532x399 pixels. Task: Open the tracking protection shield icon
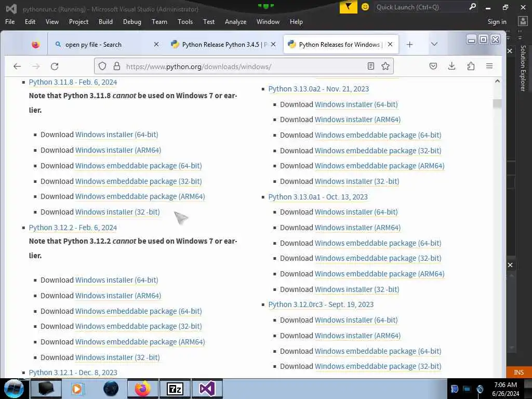102,66
